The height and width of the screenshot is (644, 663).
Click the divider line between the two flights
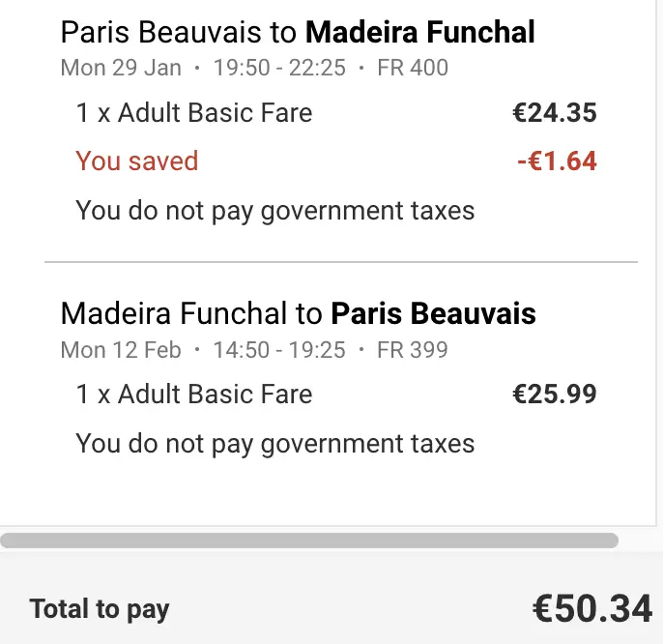pos(340,262)
